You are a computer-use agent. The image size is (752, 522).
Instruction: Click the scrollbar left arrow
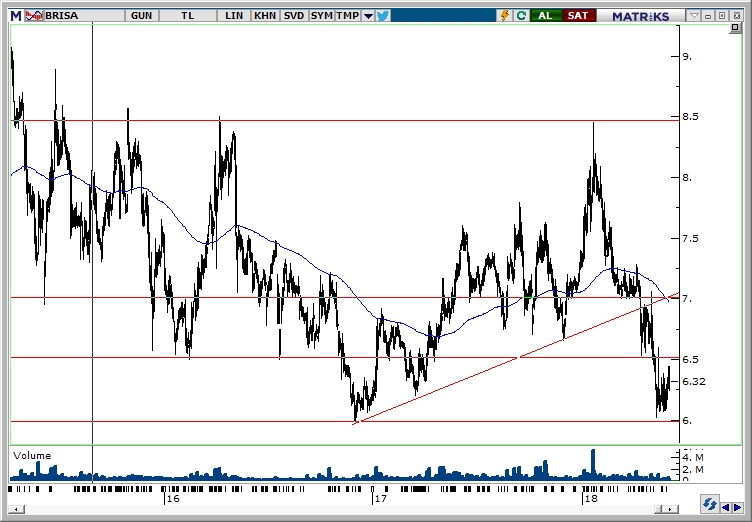(16, 509)
